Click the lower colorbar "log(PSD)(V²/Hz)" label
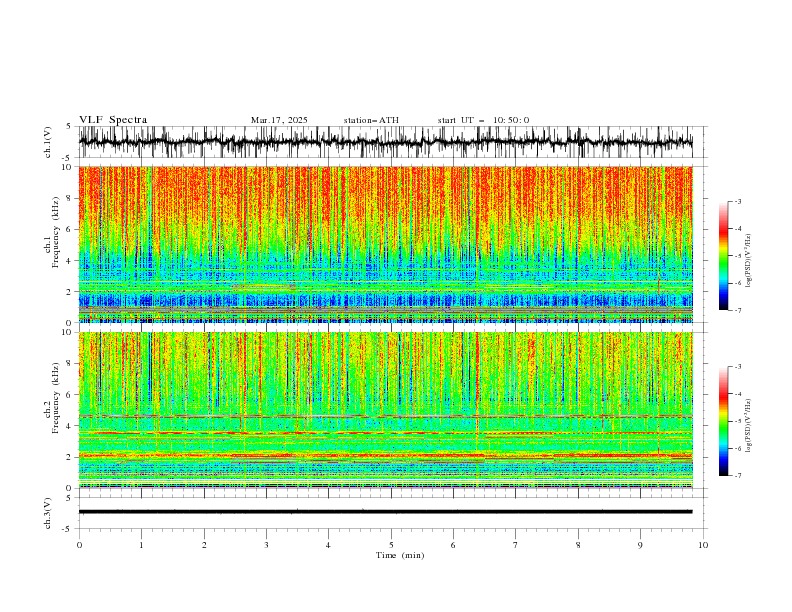This screenshot has width=792, height=612. point(749,426)
